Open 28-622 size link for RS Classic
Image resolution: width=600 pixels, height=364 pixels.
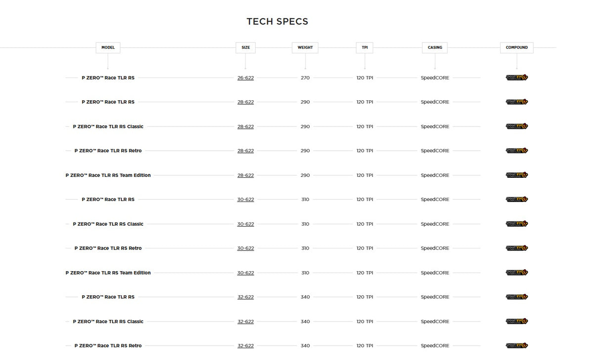(246, 126)
